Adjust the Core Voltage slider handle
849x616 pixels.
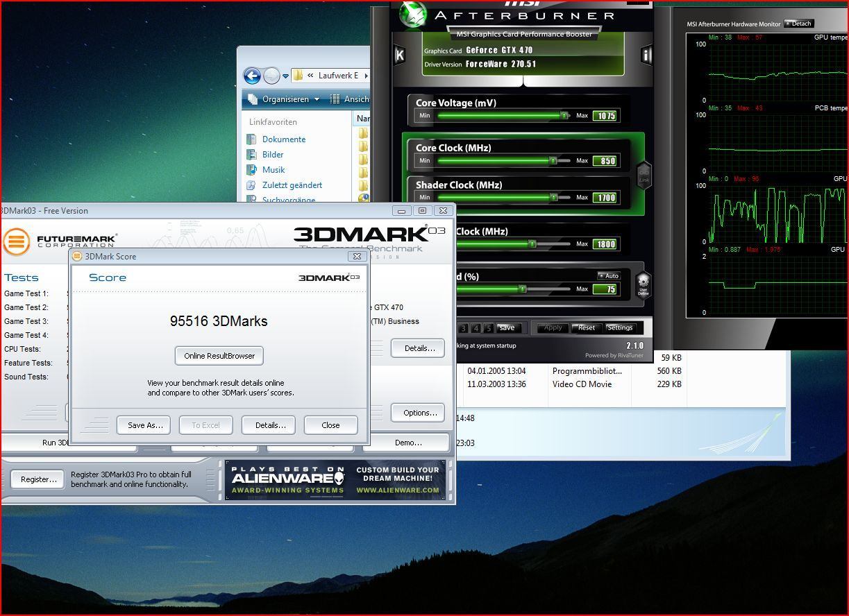pyautogui.click(x=564, y=116)
